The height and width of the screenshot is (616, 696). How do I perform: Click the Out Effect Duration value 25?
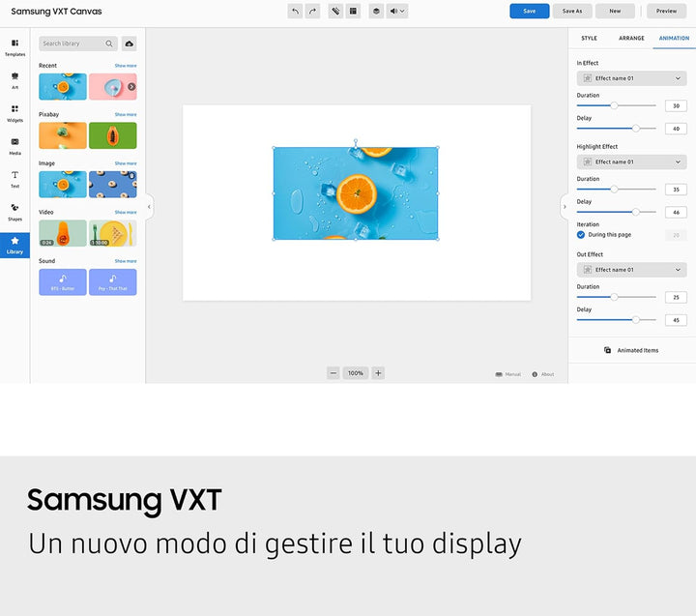pos(676,298)
